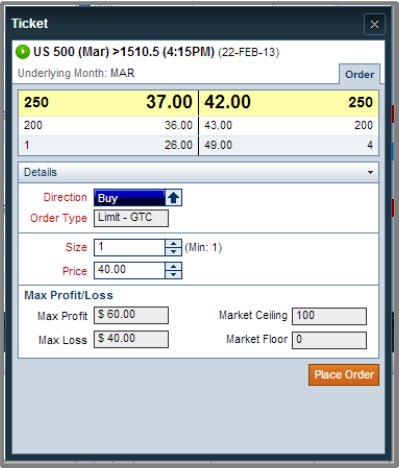The height and width of the screenshot is (468, 399).
Task: Switch to the Order tab
Action: [359, 74]
